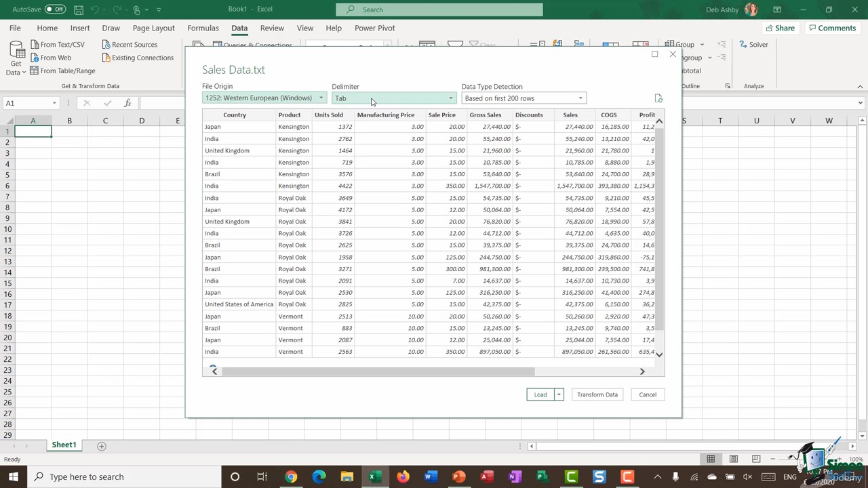This screenshot has height=488, width=868.
Task: Add a new sheet with plus icon
Action: coord(102,446)
